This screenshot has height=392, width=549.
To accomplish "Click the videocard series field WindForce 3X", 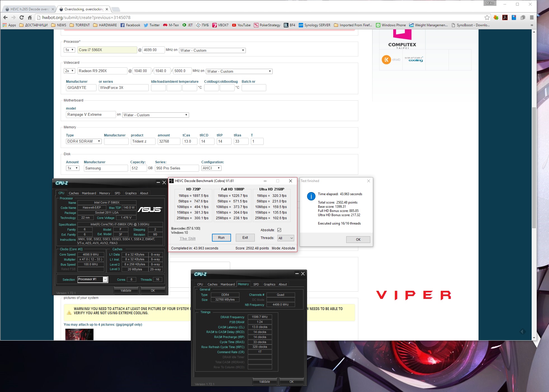I will point(124,88).
